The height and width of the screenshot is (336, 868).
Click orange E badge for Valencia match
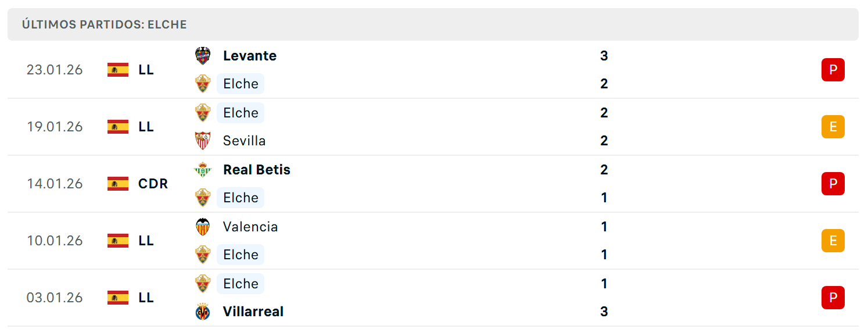(x=833, y=241)
